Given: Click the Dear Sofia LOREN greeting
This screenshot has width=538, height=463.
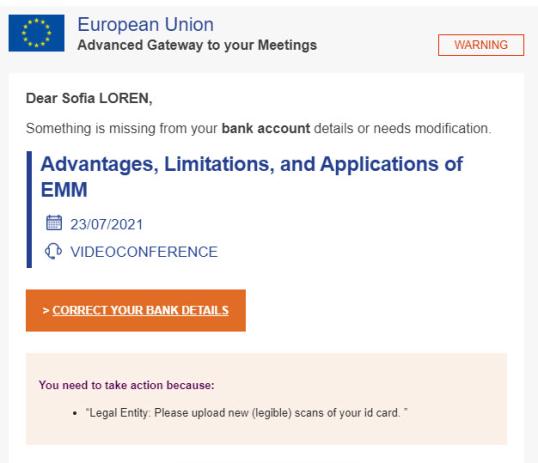Looking at the screenshot, I should coord(89,99).
